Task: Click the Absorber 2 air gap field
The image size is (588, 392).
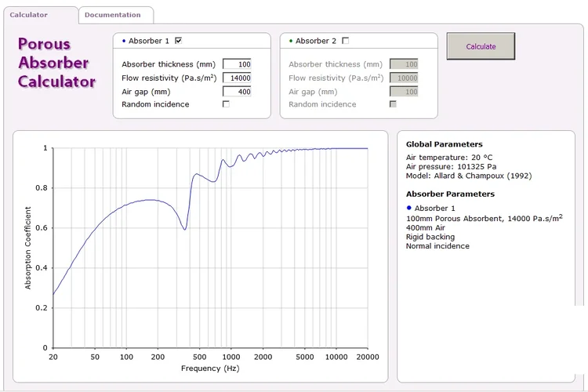Action: point(404,92)
